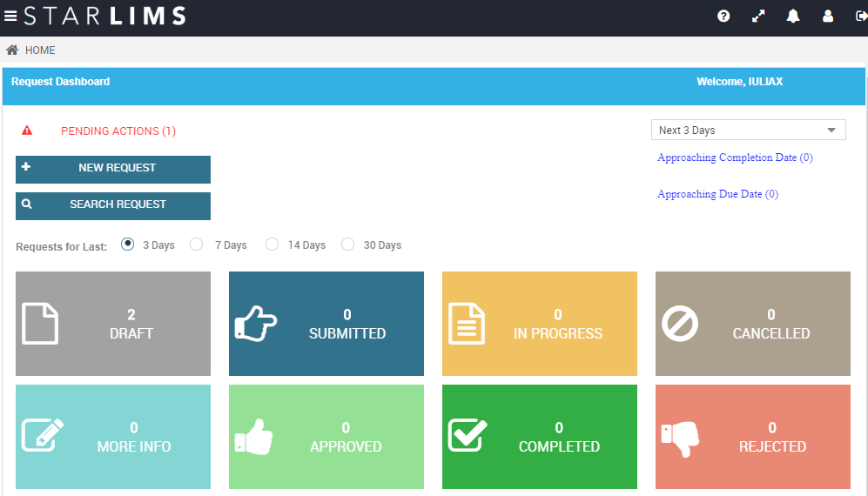Open the green COMPLETED requests tile
The image size is (868, 496).
pos(540,437)
